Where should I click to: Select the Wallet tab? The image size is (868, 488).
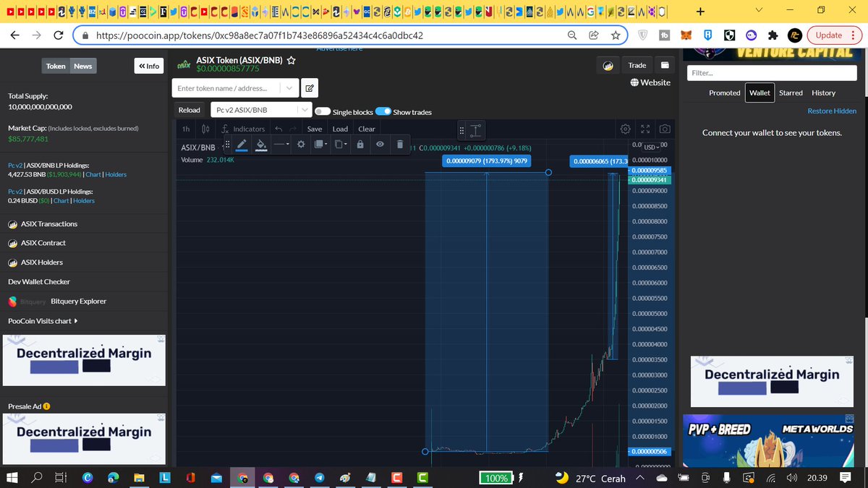(759, 93)
